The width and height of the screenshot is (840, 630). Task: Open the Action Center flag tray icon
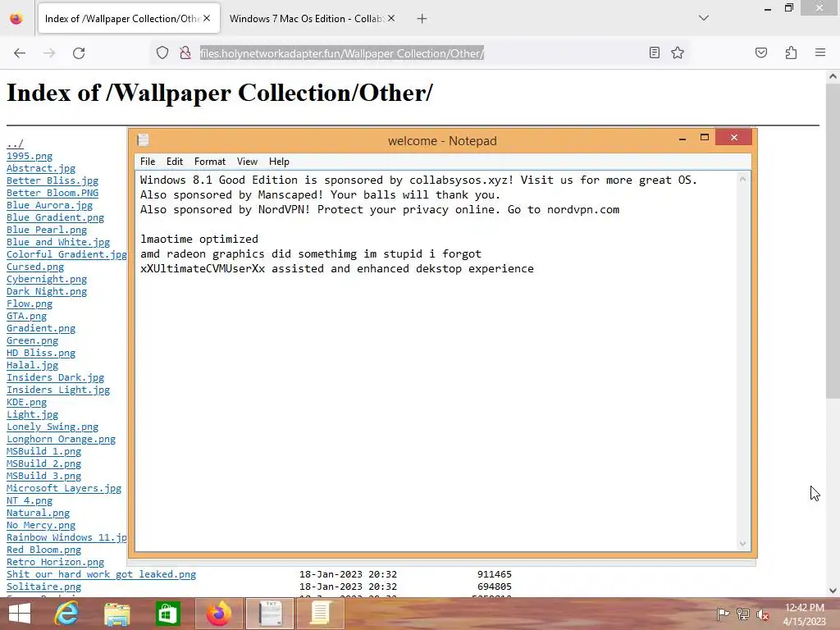point(723,614)
